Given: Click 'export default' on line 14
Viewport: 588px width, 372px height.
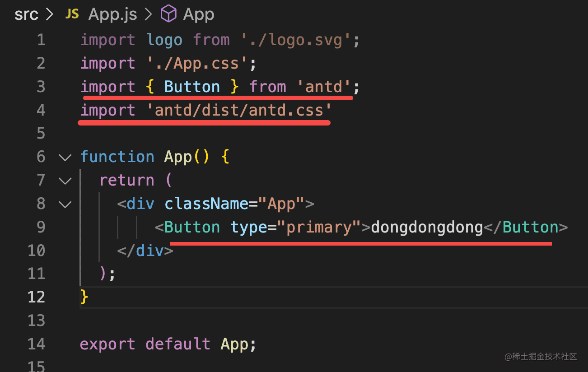Looking at the screenshot, I should 145,344.
